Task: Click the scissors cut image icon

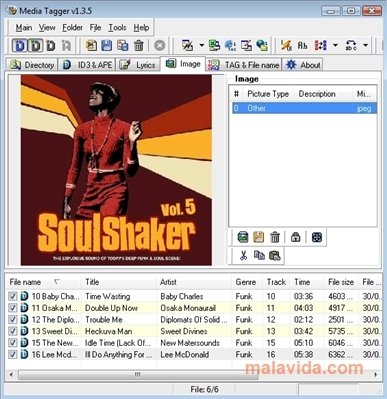Action: point(243,256)
